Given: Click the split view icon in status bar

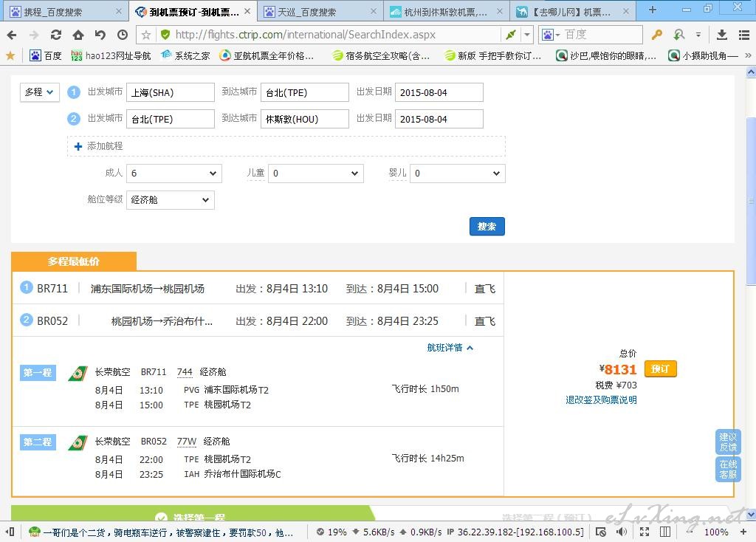Looking at the screenshot, I should point(665,532).
